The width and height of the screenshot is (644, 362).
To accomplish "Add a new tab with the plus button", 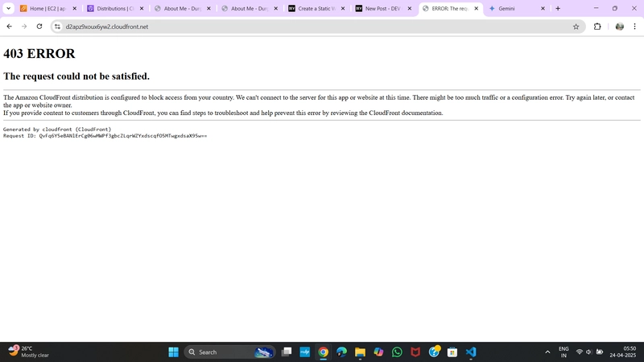I will click(x=558, y=8).
